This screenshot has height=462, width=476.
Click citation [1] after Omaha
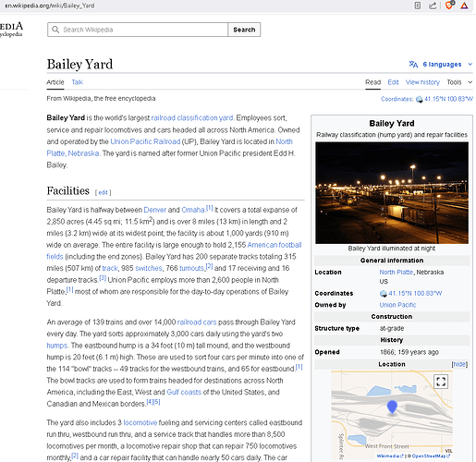[x=210, y=208]
